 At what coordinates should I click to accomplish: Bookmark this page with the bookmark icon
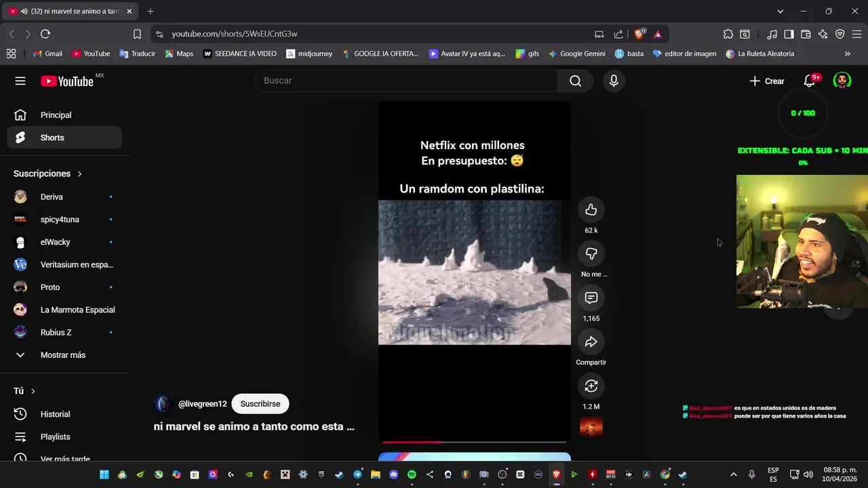[x=137, y=34]
